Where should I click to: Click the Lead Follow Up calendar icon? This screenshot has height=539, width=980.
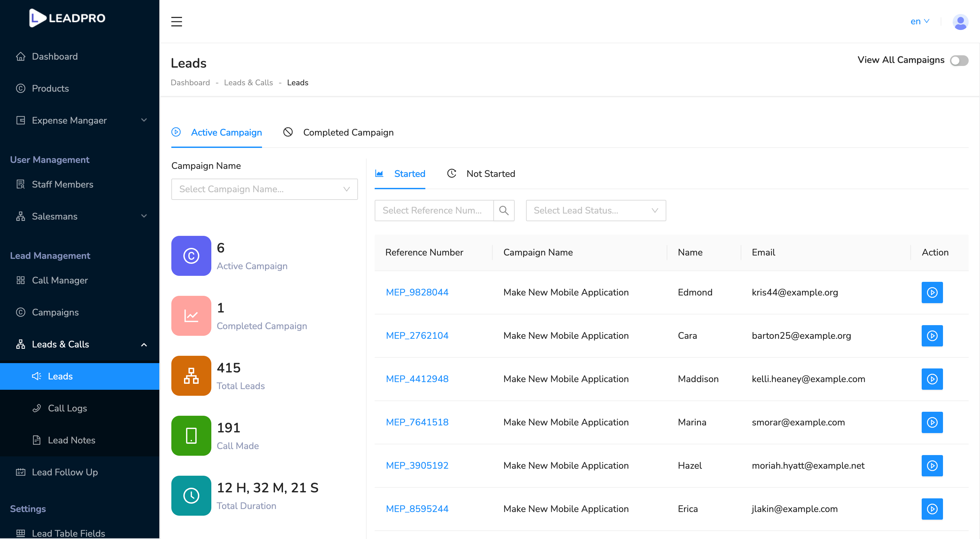tap(21, 472)
